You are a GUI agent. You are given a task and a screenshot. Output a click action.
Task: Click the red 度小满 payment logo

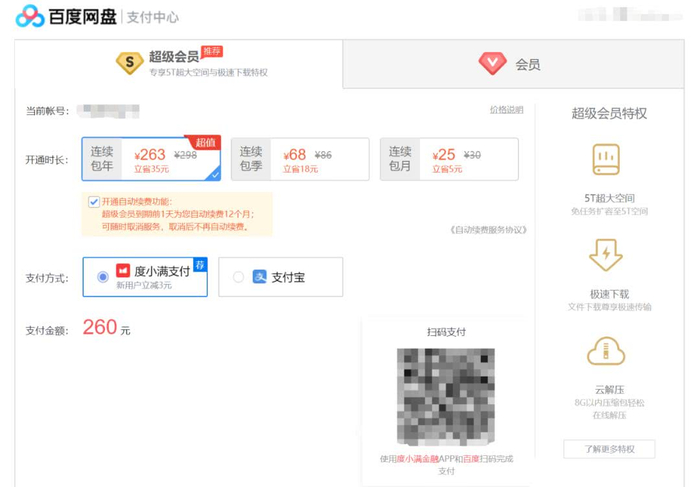pos(123,271)
